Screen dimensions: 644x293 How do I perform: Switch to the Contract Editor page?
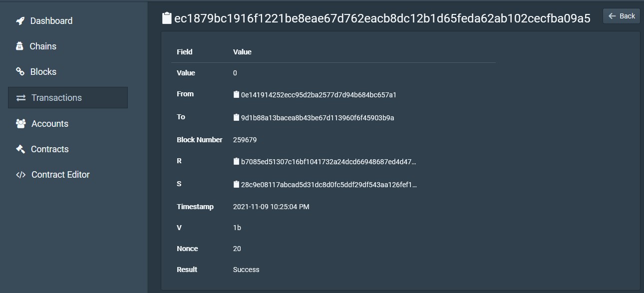click(x=60, y=174)
